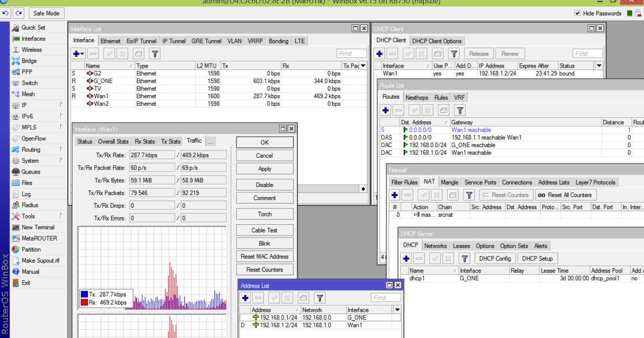Toggle the Safe Mode button

point(46,13)
